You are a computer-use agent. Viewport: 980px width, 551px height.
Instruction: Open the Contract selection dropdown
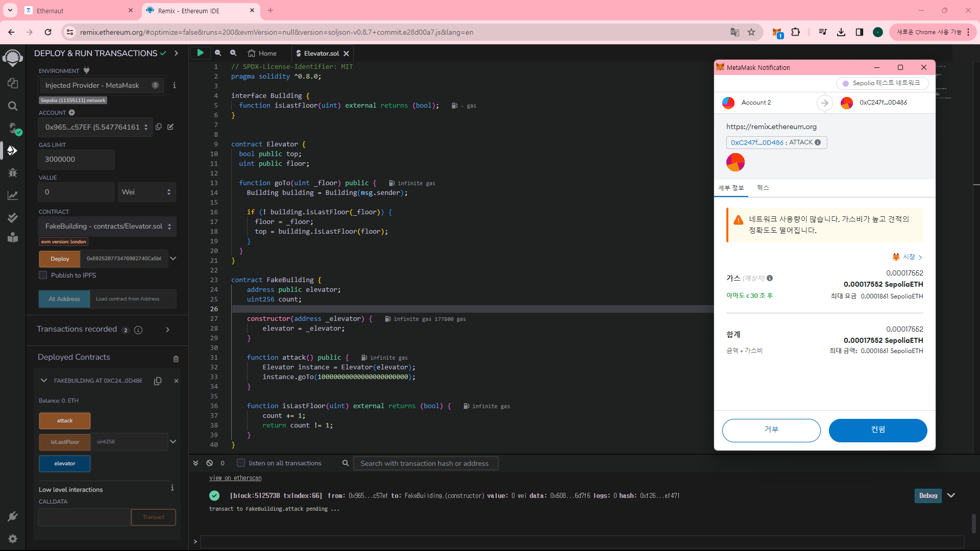pos(107,226)
